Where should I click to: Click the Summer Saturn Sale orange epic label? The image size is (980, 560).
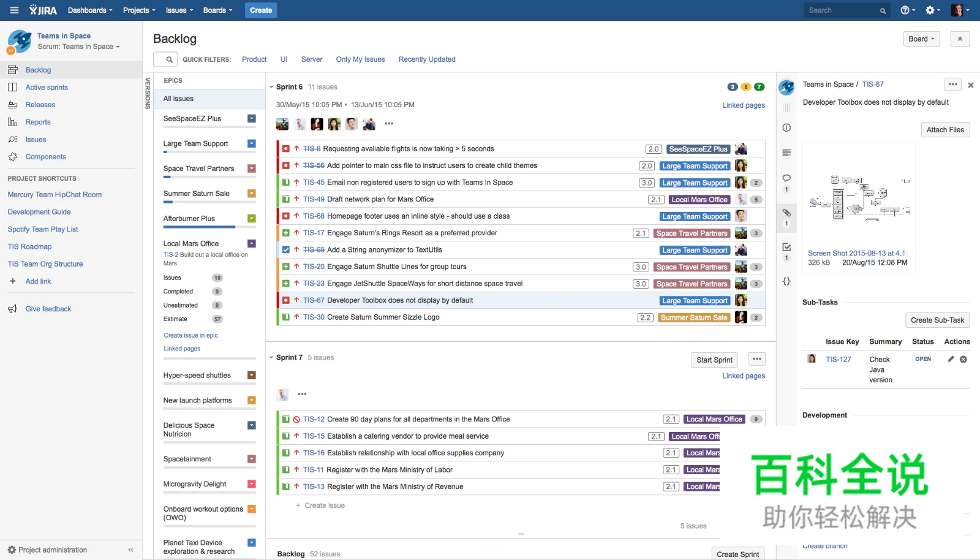tap(694, 317)
